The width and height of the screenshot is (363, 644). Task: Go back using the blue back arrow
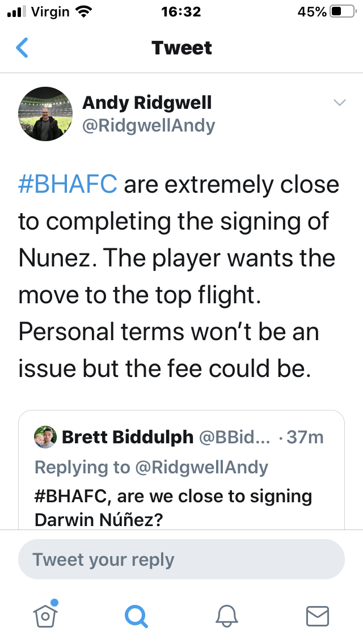(22, 48)
